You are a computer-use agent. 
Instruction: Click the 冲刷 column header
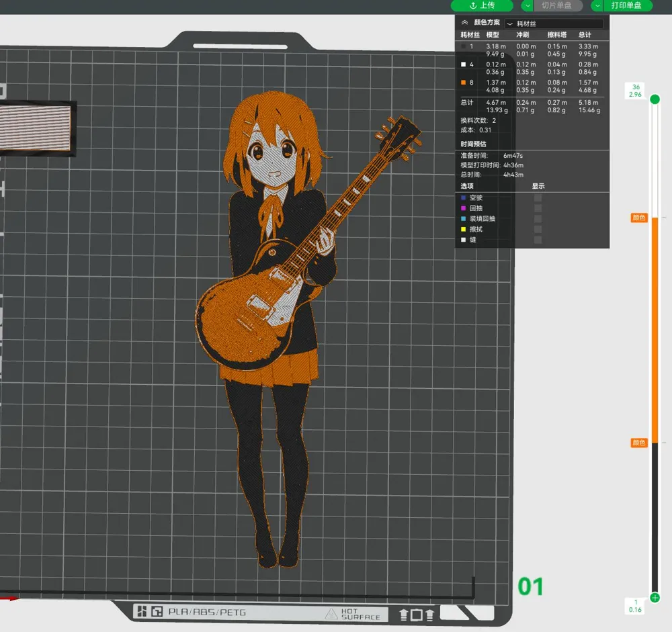522,35
